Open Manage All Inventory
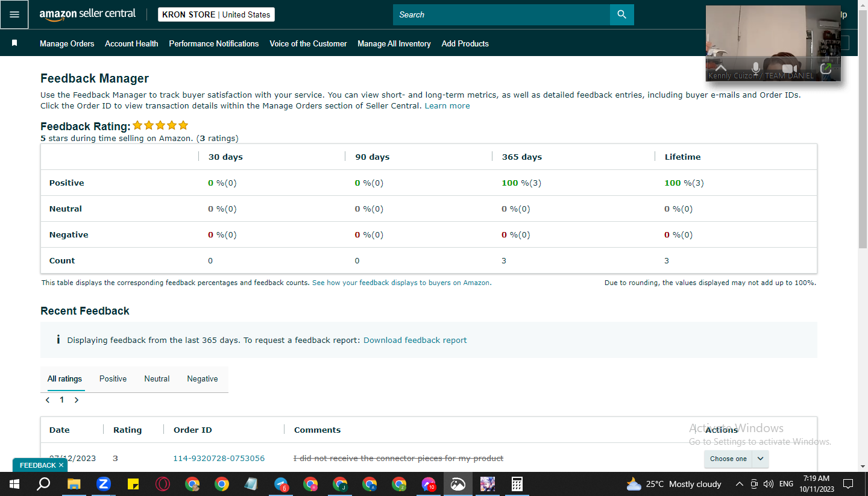868x496 pixels. (x=394, y=43)
